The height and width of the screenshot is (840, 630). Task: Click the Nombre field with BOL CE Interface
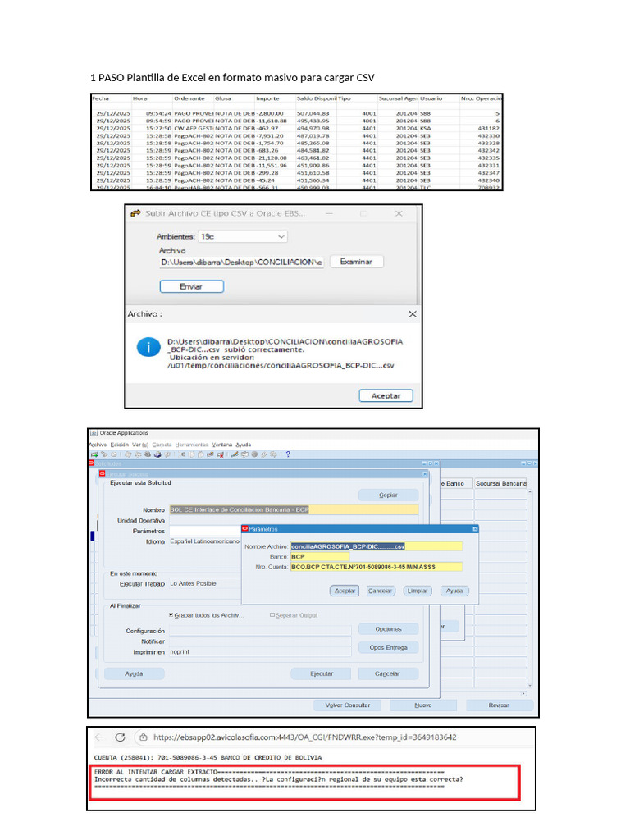point(294,509)
